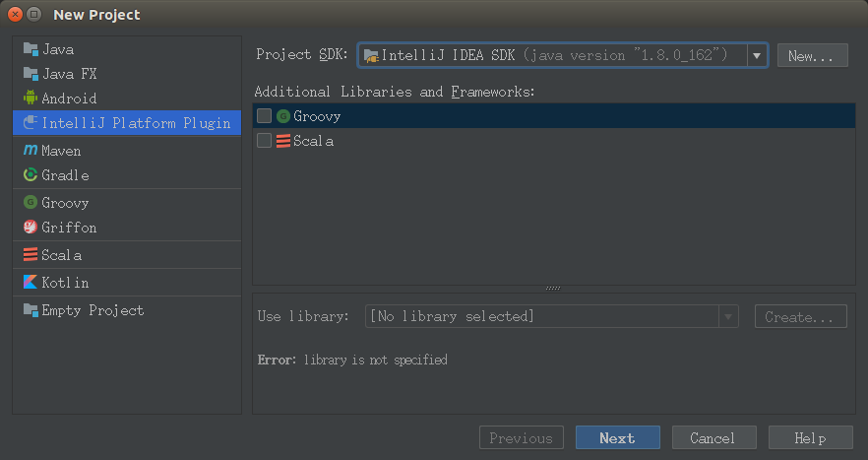Select the Groovy row label in frameworks

coord(317,116)
